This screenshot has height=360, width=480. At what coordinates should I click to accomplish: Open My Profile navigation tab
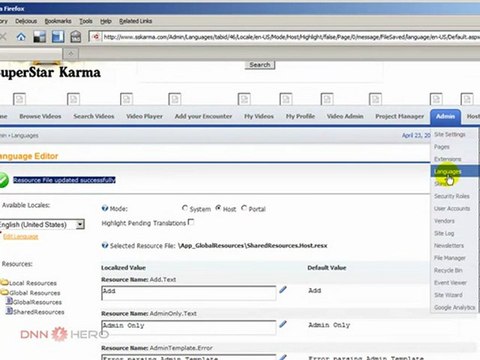[x=300, y=116]
